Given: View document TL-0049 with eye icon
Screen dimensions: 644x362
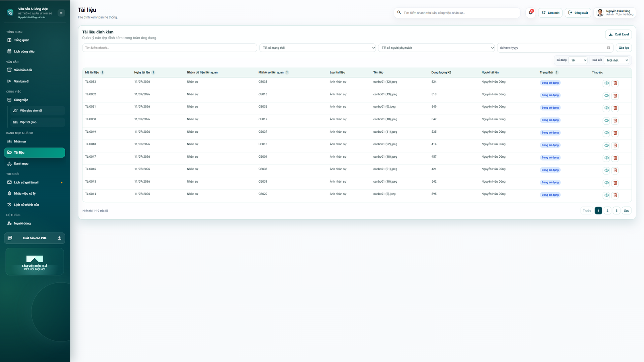Looking at the screenshot, I should pos(606,133).
